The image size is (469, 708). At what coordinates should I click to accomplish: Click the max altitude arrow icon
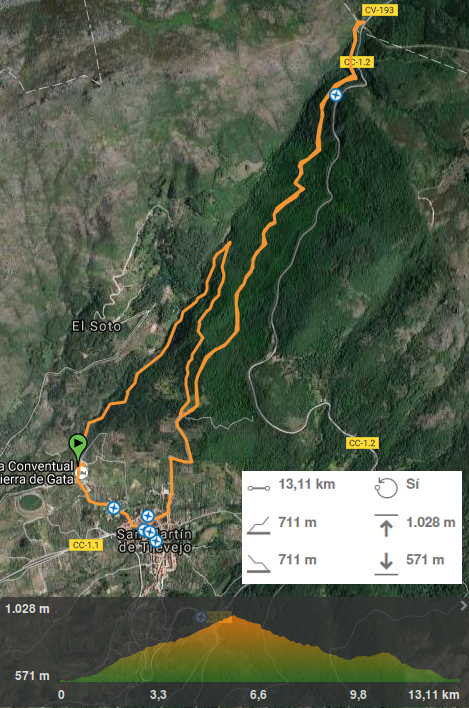pyautogui.click(x=386, y=526)
